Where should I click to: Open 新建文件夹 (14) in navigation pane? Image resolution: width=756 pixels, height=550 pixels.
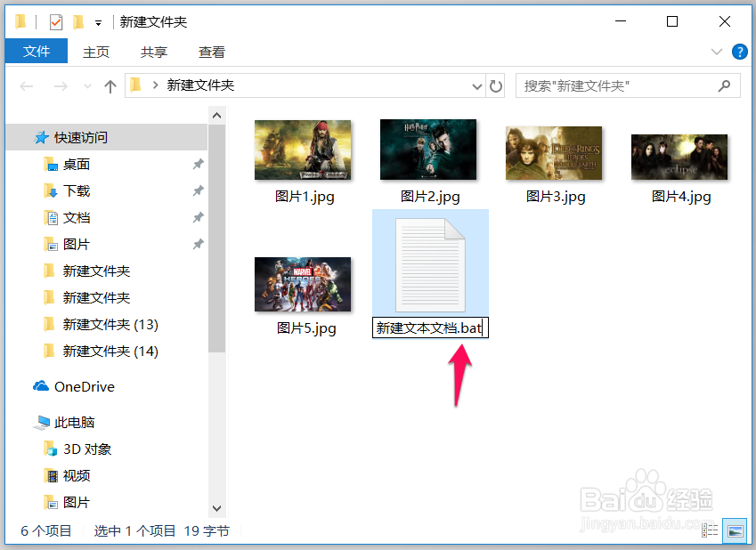click(x=110, y=352)
